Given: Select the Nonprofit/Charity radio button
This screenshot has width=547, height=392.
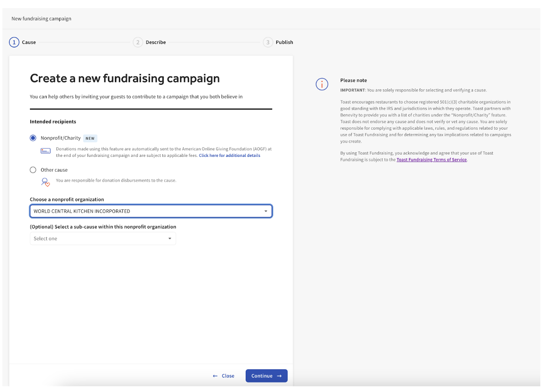Looking at the screenshot, I should tap(33, 138).
